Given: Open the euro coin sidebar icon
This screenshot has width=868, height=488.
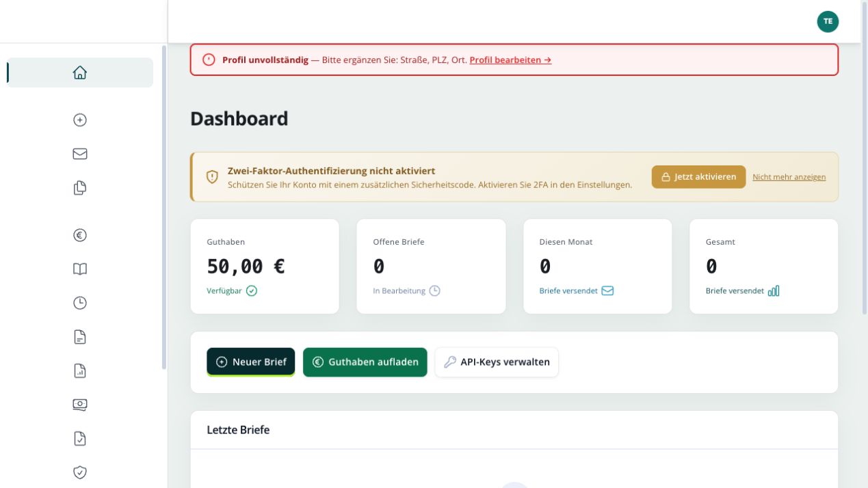Looking at the screenshot, I should tap(80, 235).
